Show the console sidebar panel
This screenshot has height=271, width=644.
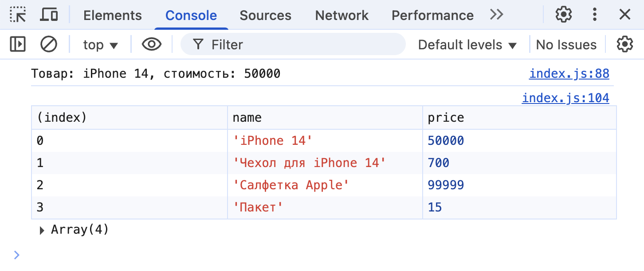pyautogui.click(x=18, y=44)
